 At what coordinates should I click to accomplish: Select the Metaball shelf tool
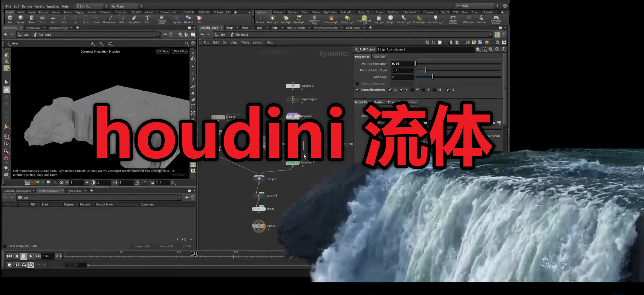pyautogui.click(x=188, y=19)
